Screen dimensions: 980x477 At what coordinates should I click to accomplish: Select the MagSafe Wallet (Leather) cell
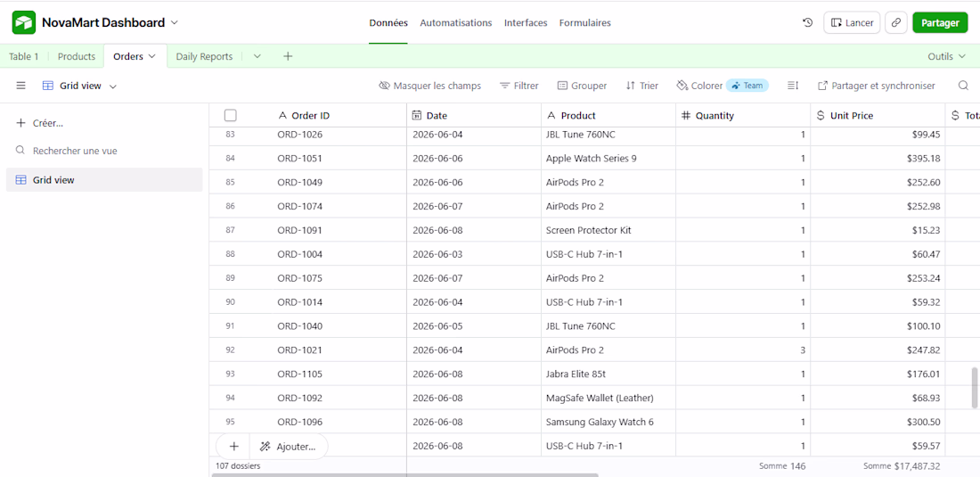(x=608, y=399)
